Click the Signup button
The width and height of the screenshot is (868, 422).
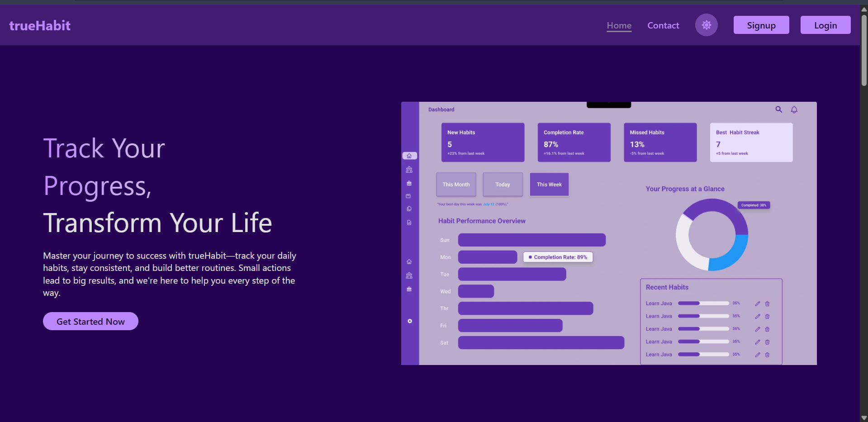(x=761, y=25)
